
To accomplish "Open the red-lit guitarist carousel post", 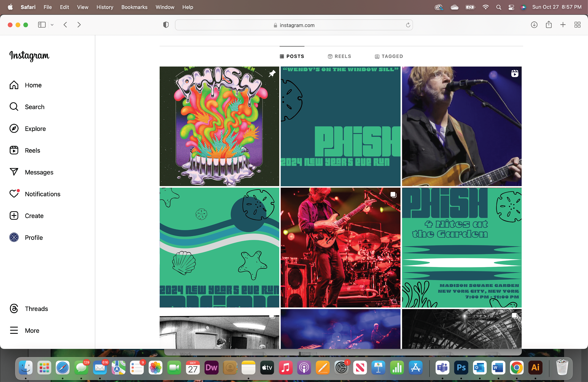I will pyautogui.click(x=340, y=247).
